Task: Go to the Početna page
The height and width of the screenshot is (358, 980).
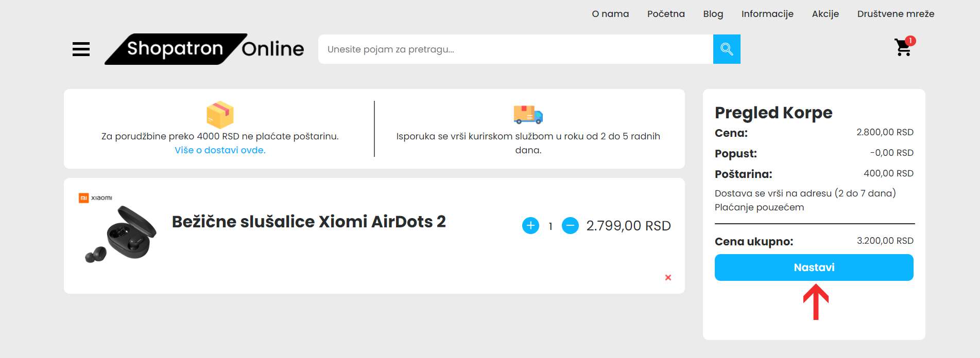Action: click(x=666, y=14)
